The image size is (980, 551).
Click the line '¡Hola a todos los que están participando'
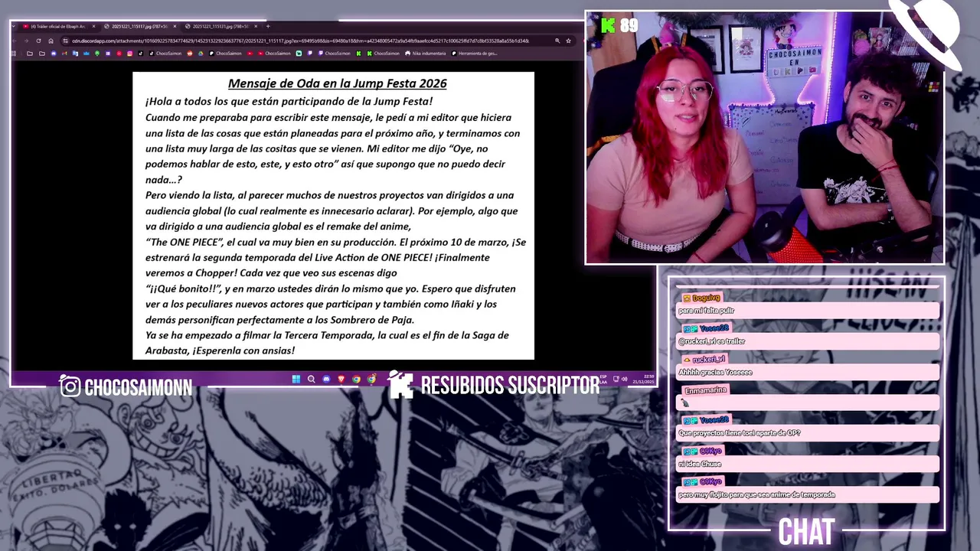[x=289, y=101]
